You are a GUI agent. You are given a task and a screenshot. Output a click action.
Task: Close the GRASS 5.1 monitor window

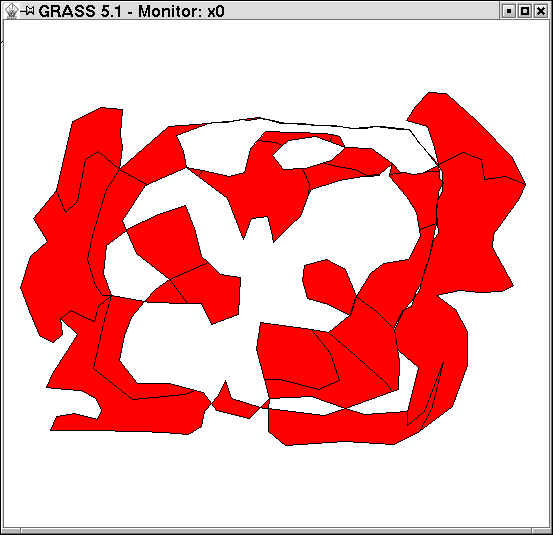[x=541, y=11]
